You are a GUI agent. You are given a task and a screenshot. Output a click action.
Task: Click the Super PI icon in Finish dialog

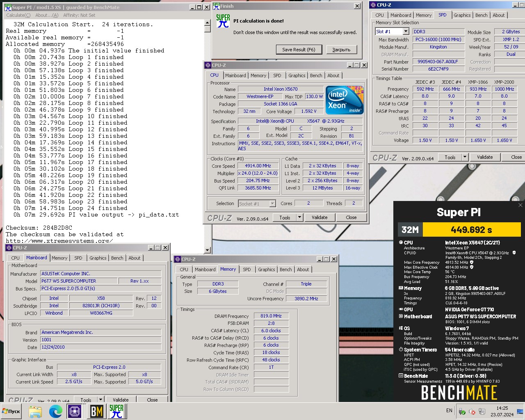pyautogui.click(x=223, y=21)
